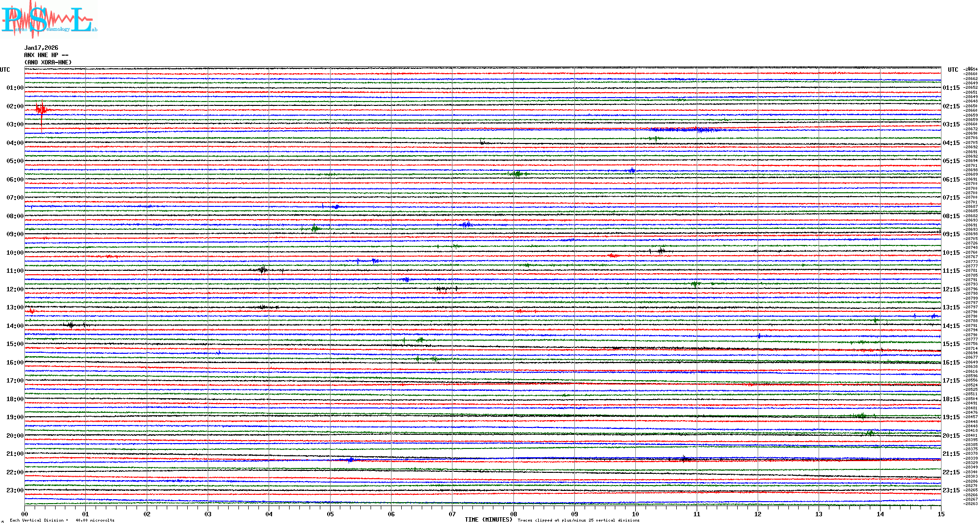This screenshot has width=980, height=527.
Task: Click the TIME (MINUTES) axis title
Action: click(488, 520)
